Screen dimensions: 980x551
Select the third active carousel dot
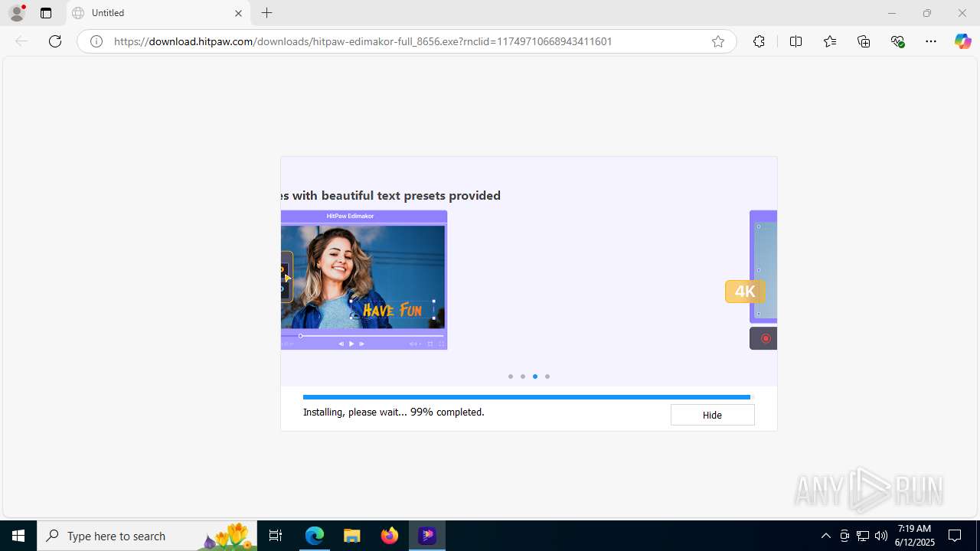tap(535, 377)
